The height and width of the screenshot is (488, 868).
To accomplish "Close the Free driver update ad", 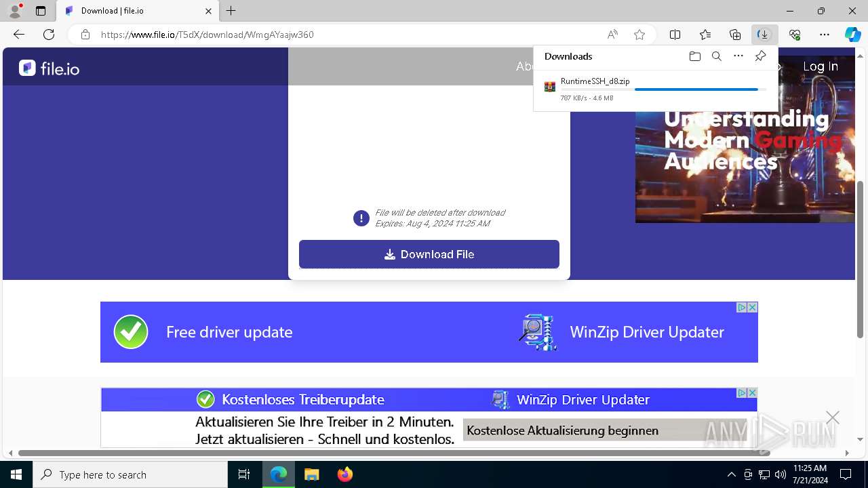I will tap(752, 307).
